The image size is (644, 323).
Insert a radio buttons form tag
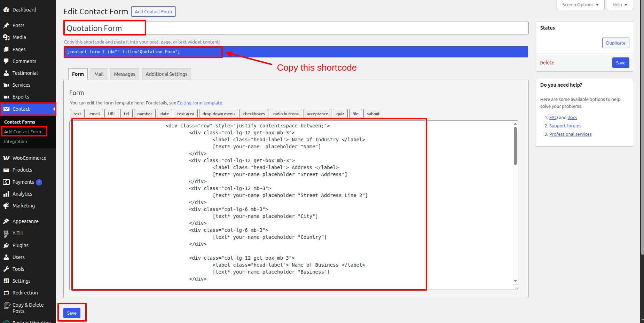pyautogui.click(x=285, y=114)
